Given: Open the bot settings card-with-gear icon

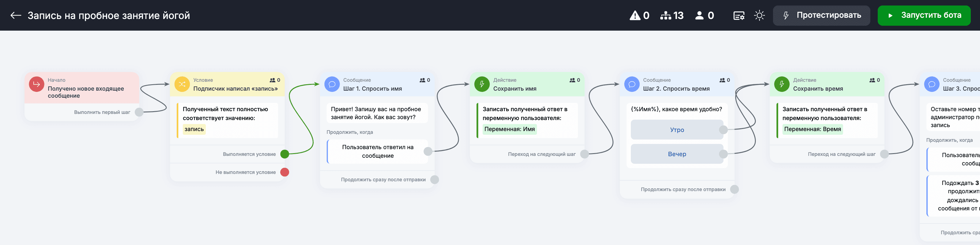Looking at the screenshot, I should pyautogui.click(x=739, y=16).
